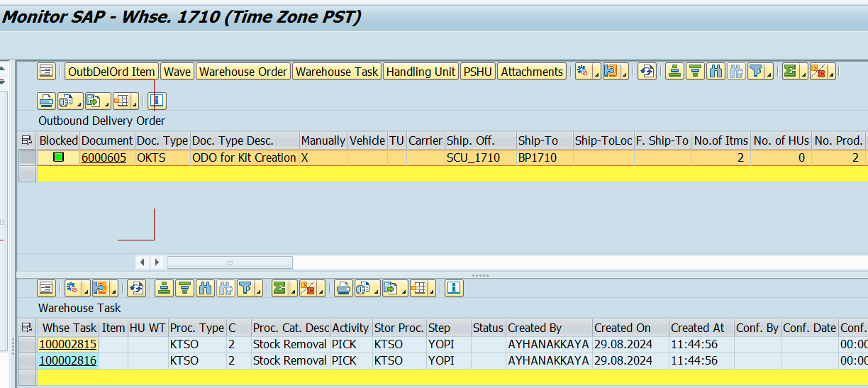Viewport: 868px width, 388px height.
Task: Click the Doc. Type Desc. column header
Action: 245,140
